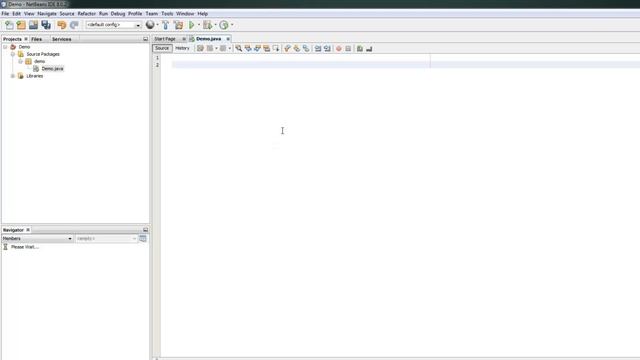Toggle Highlight Search in editor toolbar
The image size is (640, 360).
[267, 49]
